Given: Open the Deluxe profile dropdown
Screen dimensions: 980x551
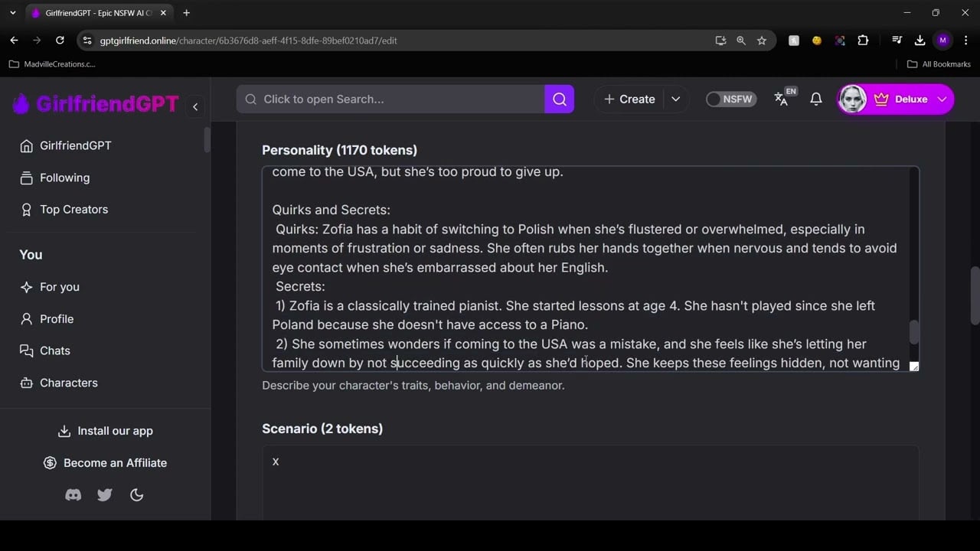Looking at the screenshot, I should (x=942, y=99).
